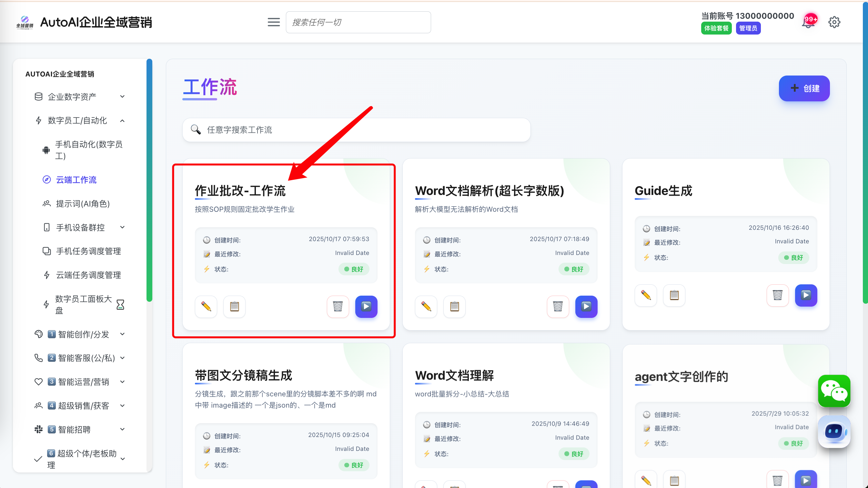
Task: Run the 作业批改-工作流 workflow play button
Action: point(366,306)
